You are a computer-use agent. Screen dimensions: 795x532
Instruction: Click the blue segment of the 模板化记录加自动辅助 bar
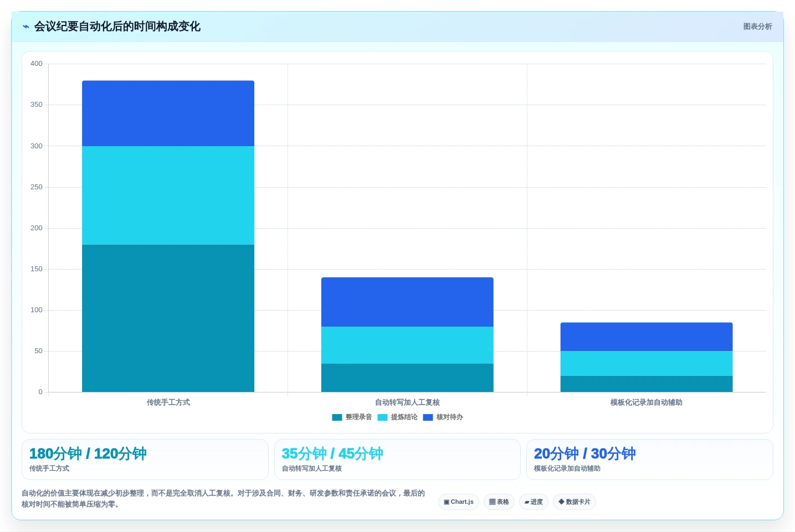[647, 337]
